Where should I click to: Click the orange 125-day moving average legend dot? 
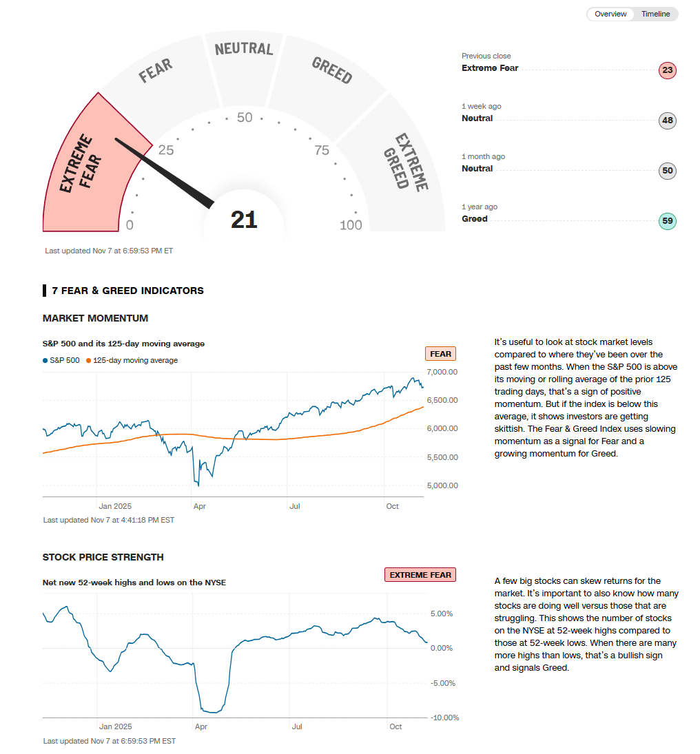(x=89, y=360)
